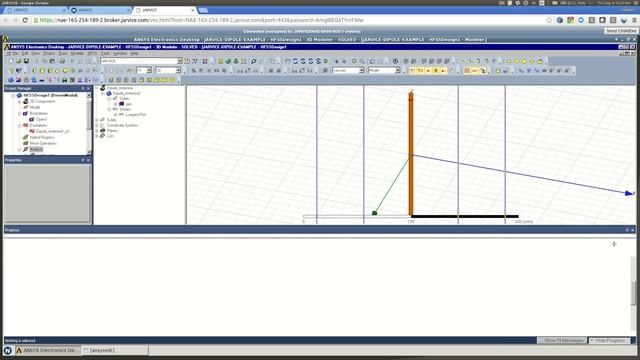Collapse the Excitations node
Viewport: 640px width, 360px height.
(20, 125)
